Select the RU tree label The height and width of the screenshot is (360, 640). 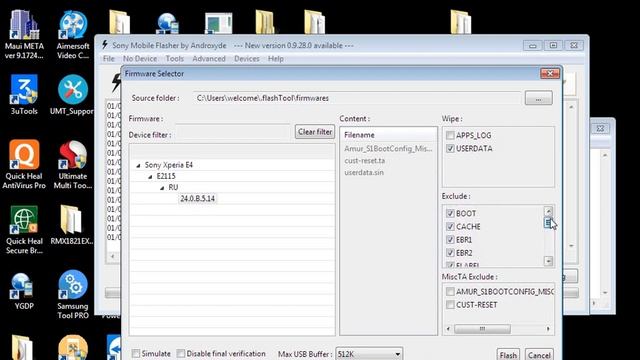pyautogui.click(x=173, y=187)
